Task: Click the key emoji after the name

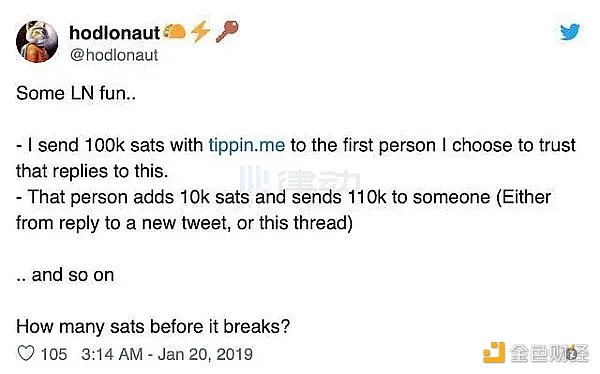Action: pyautogui.click(x=227, y=31)
